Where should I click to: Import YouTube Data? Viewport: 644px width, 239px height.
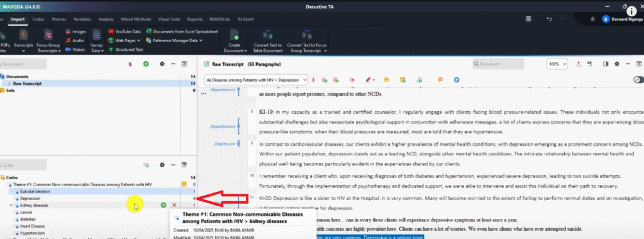[125, 31]
